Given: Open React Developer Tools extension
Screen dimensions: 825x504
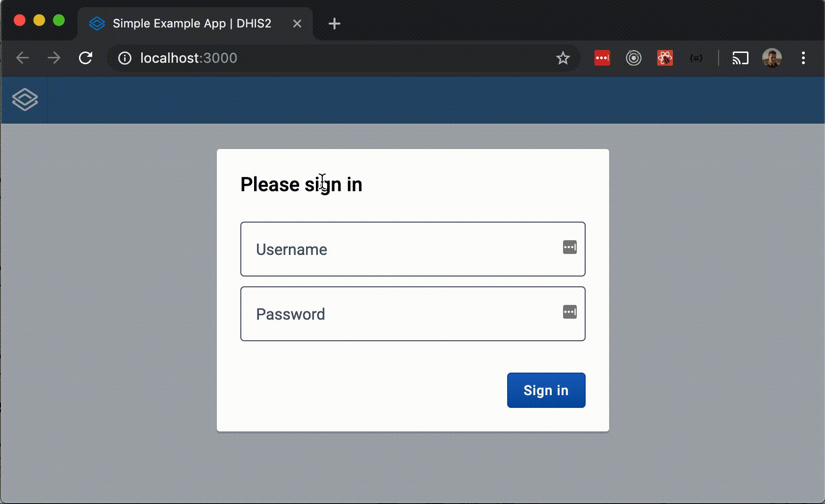Looking at the screenshot, I should pos(666,58).
